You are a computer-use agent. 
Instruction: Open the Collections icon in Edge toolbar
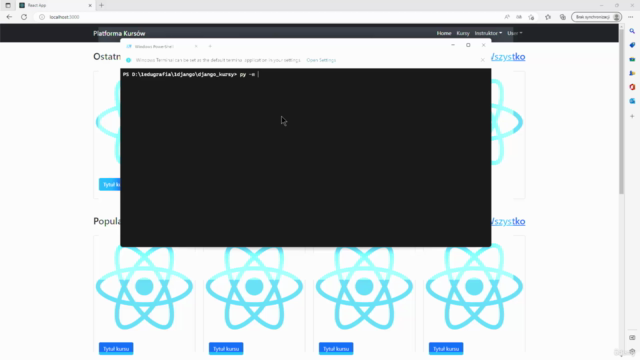point(562,17)
